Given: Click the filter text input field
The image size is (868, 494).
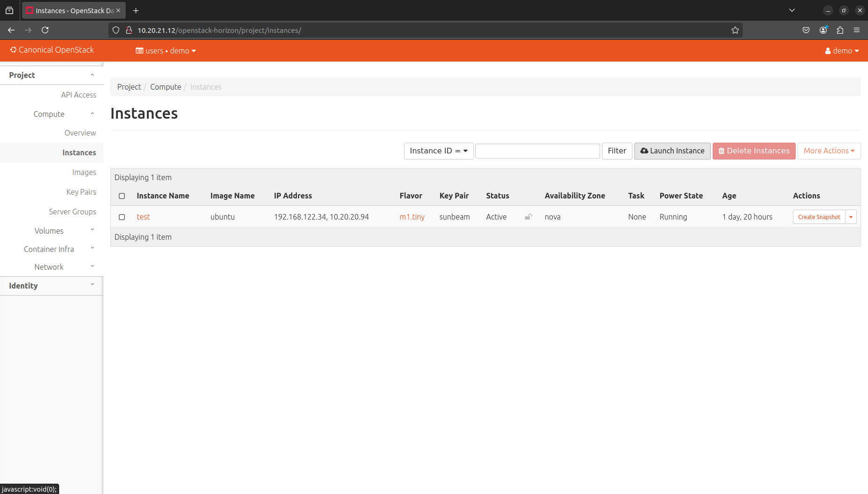Looking at the screenshot, I should (538, 151).
